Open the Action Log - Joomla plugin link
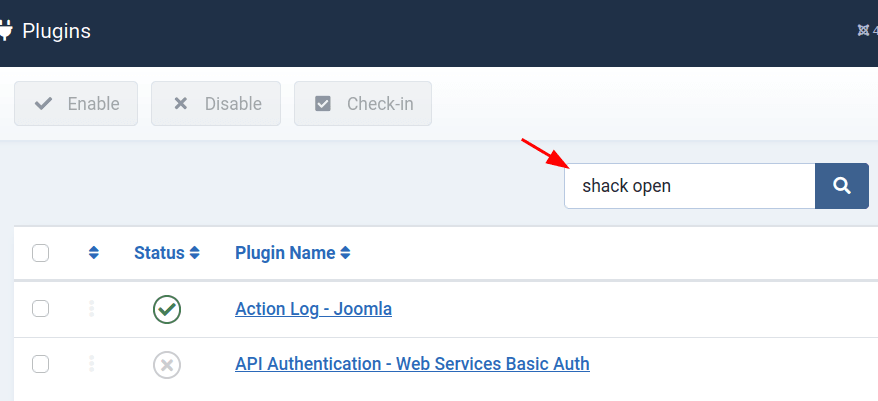Viewport: 878px width, 401px height. 314,309
